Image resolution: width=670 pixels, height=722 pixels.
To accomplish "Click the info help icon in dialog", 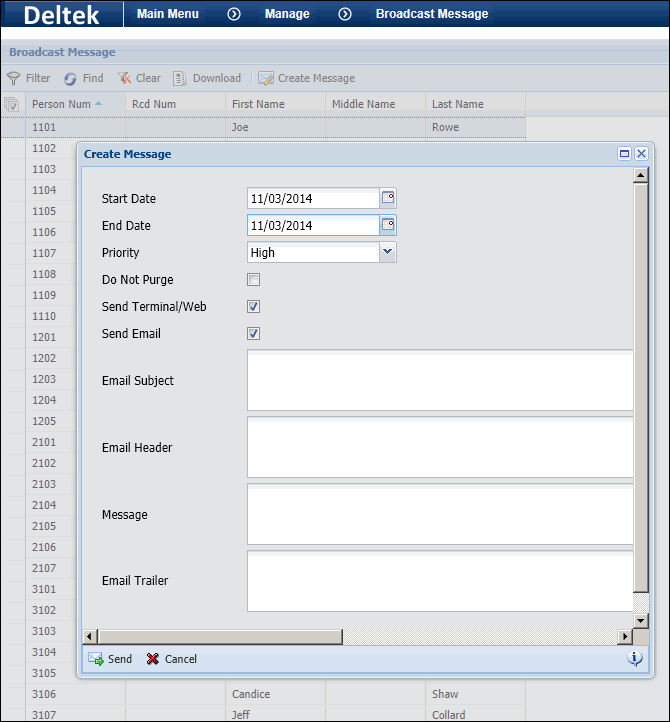I will point(634,658).
